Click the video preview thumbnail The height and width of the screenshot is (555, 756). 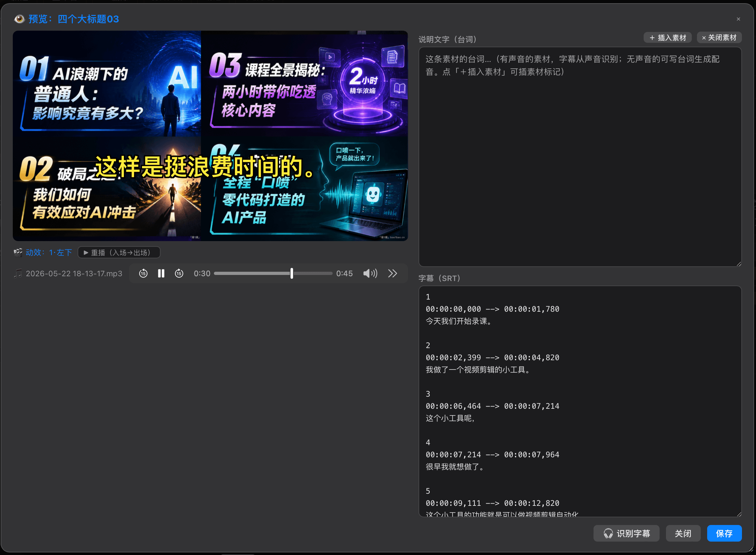[210, 136]
